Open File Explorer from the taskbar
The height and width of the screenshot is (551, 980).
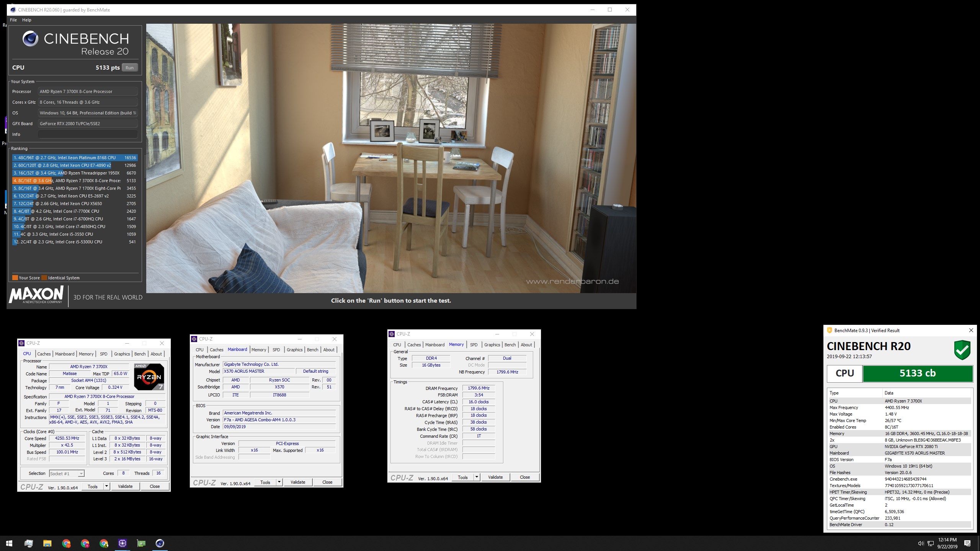pyautogui.click(x=47, y=543)
